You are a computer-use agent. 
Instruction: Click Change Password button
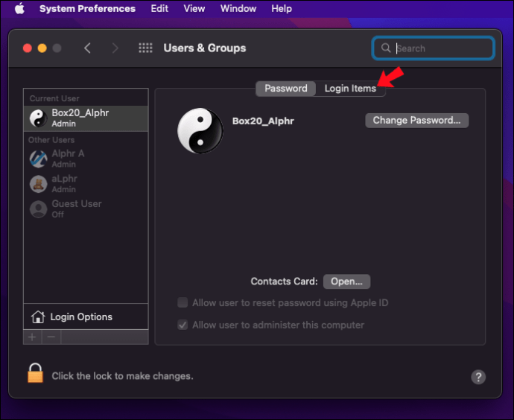[416, 121]
